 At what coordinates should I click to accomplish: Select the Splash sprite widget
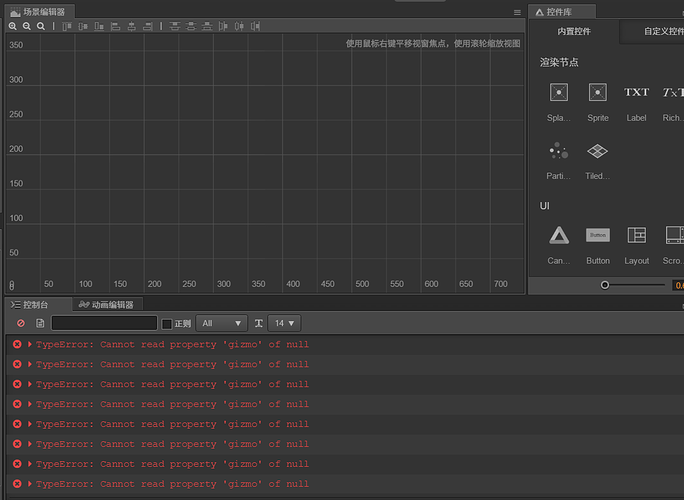coord(559,102)
